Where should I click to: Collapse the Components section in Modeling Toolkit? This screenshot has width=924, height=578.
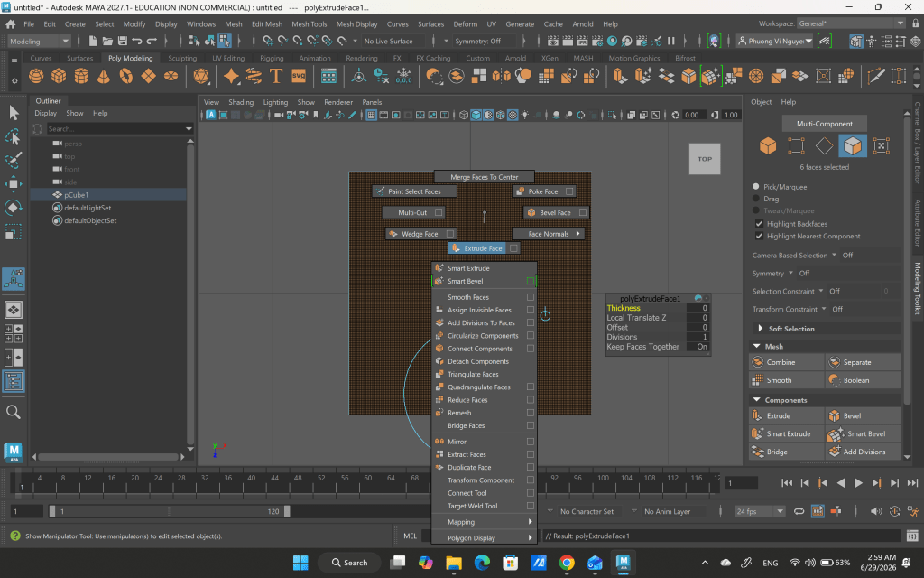click(x=757, y=400)
